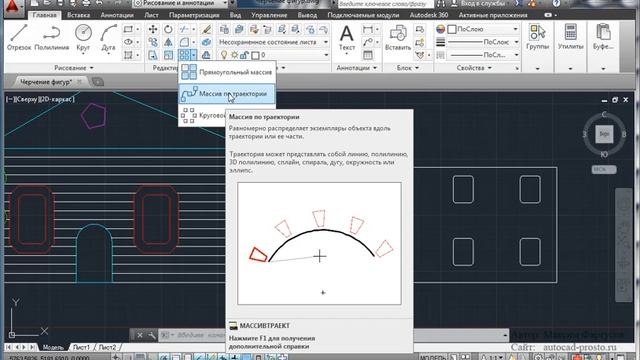This screenshot has height=360, width=640.
Task: Switch to the Модель layout tab
Action: click(x=53, y=347)
